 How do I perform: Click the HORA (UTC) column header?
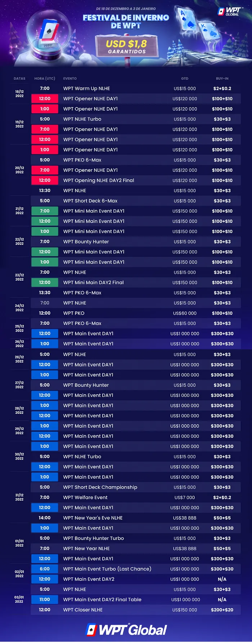pos(45,79)
